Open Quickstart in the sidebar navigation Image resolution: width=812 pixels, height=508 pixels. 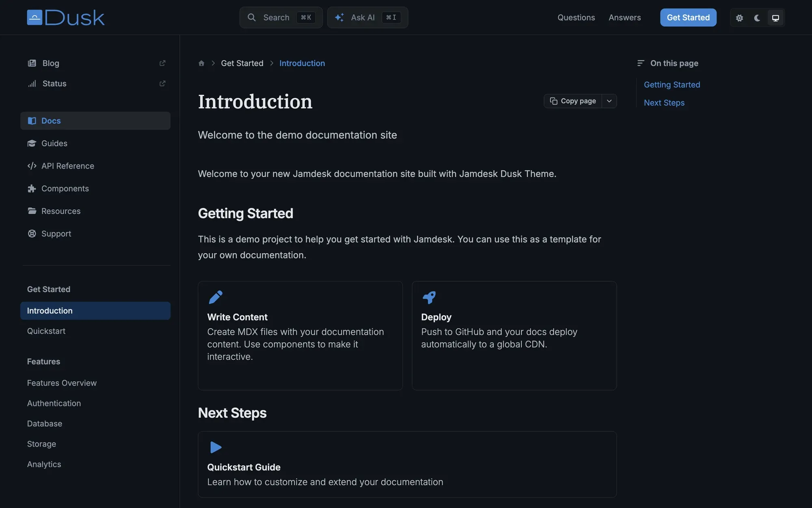point(95,331)
